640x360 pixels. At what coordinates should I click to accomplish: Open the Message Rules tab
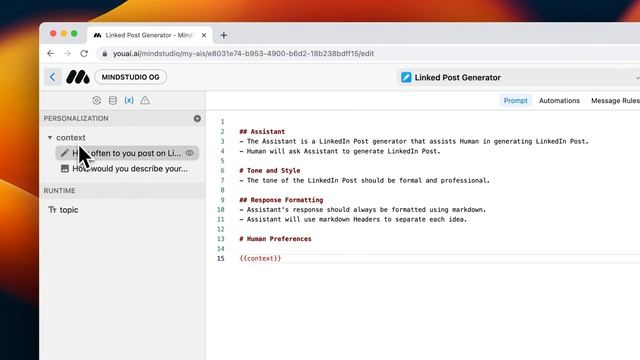tap(615, 100)
